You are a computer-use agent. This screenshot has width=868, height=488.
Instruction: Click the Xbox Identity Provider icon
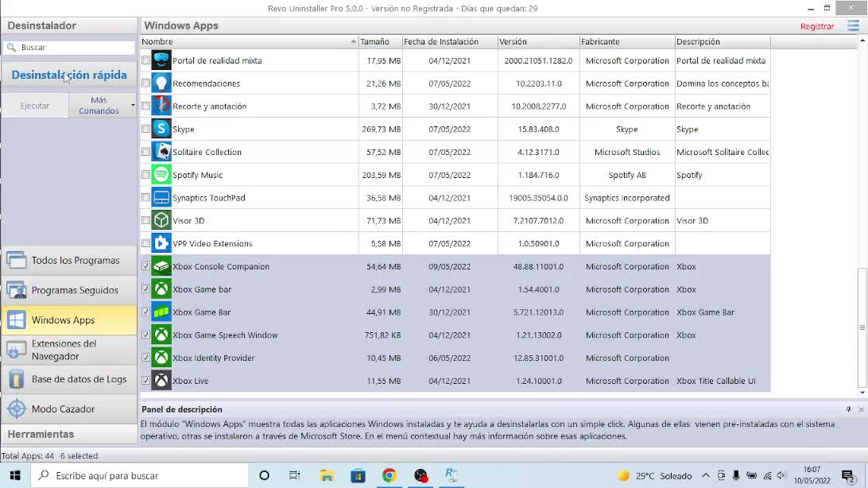click(161, 358)
